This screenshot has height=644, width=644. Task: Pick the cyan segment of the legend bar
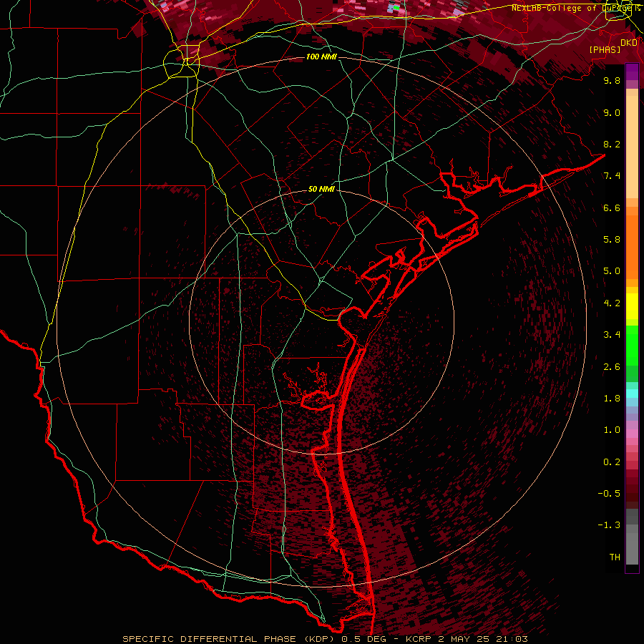pos(632,393)
